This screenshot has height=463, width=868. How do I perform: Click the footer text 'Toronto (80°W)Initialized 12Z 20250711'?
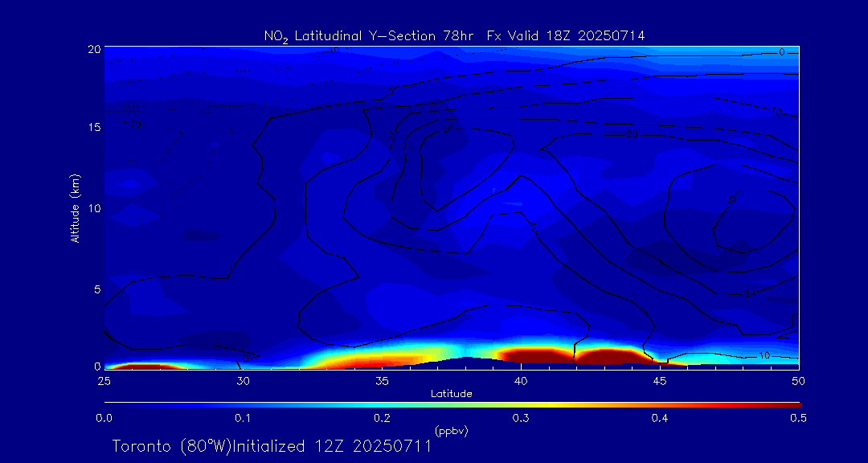(272, 446)
